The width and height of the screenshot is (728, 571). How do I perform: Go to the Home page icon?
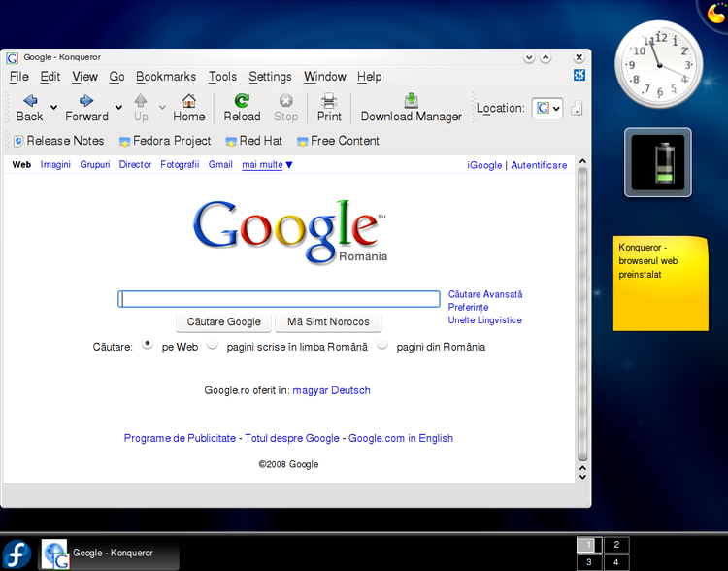189,101
